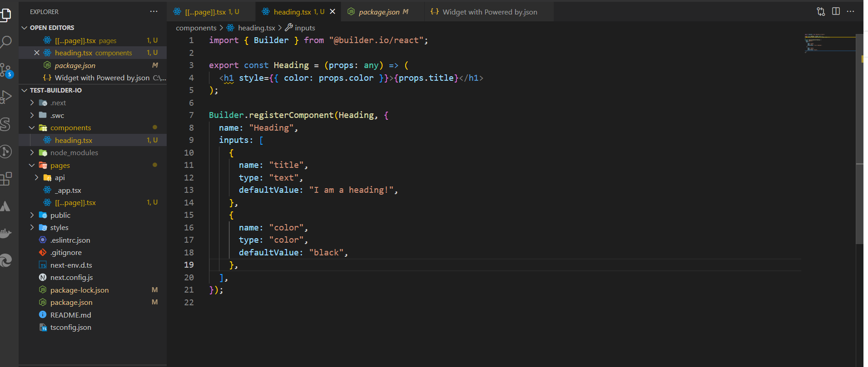Close heading.tsx in Open Editors list
Screen dimensions: 868x367
[37, 53]
